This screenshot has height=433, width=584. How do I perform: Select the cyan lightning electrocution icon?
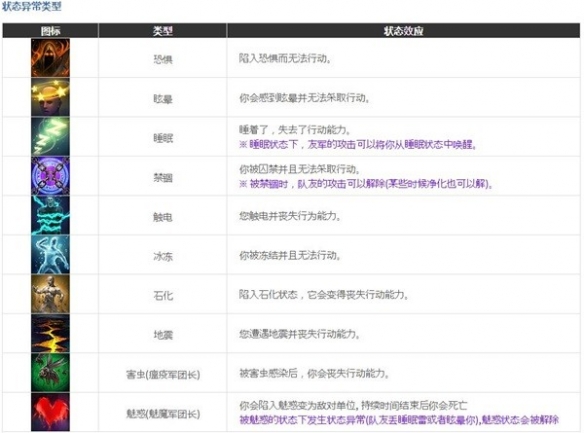(x=50, y=215)
